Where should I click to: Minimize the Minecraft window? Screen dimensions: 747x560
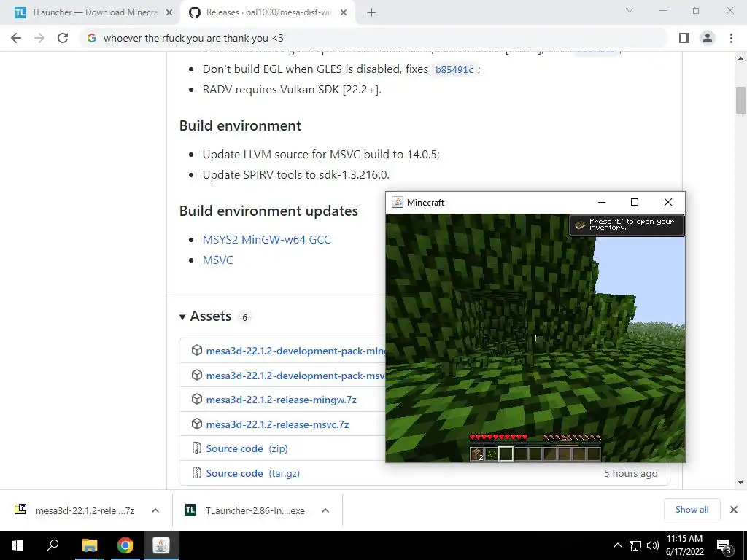click(x=602, y=203)
